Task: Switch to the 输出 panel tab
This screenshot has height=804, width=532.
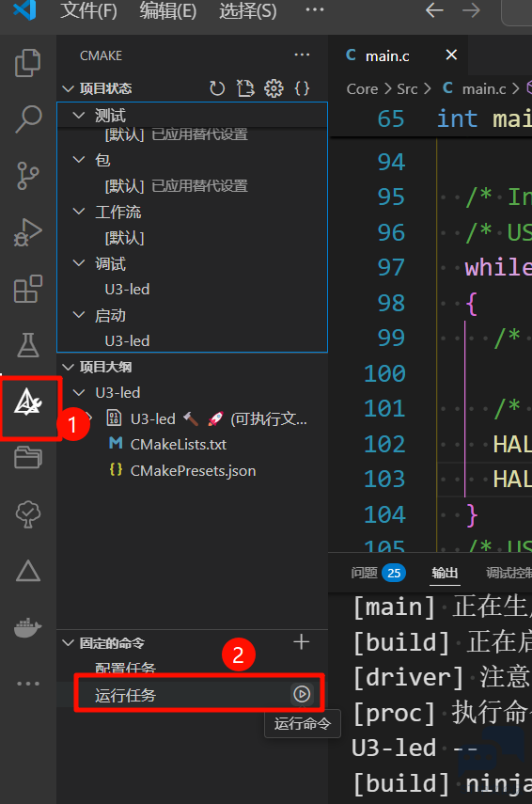Action: coord(445,573)
